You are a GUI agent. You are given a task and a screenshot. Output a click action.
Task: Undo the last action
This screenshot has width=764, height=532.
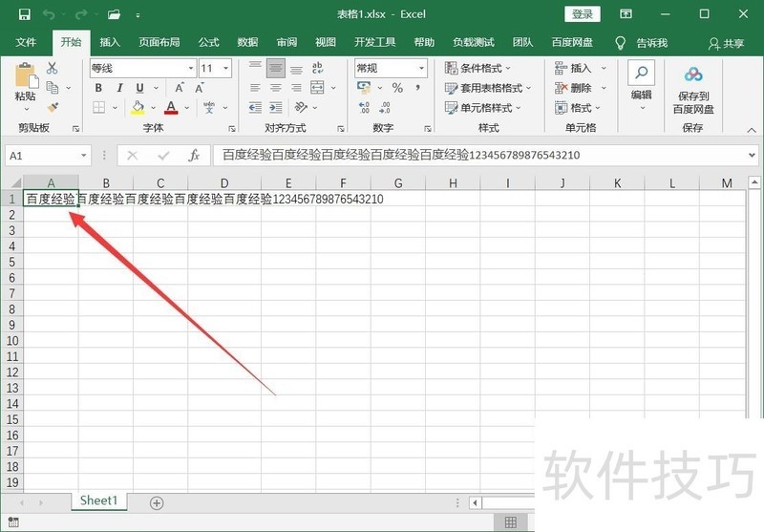[x=49, y=14]
